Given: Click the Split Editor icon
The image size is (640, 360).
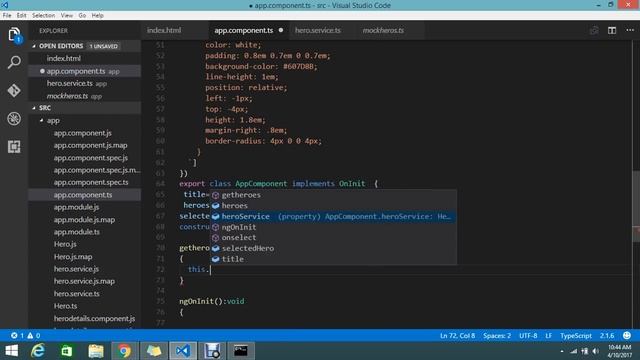Looking at the screenshot, I should [611, 31].
